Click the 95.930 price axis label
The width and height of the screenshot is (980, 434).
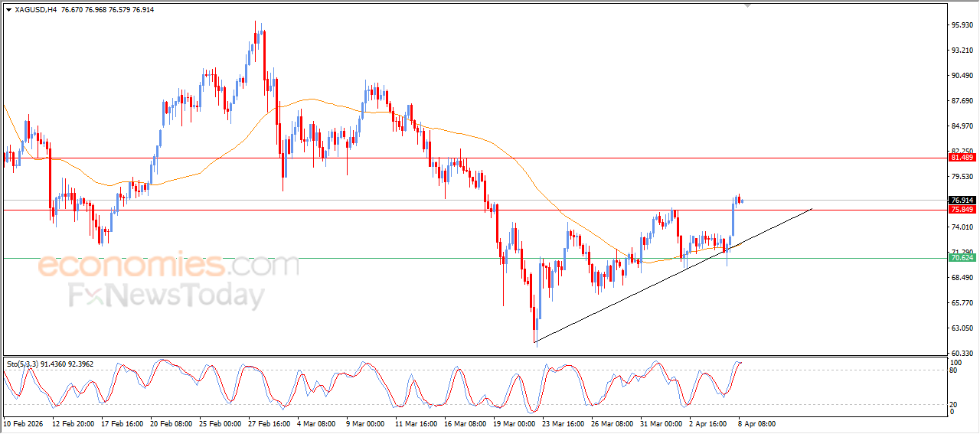[x=962, y=24]
